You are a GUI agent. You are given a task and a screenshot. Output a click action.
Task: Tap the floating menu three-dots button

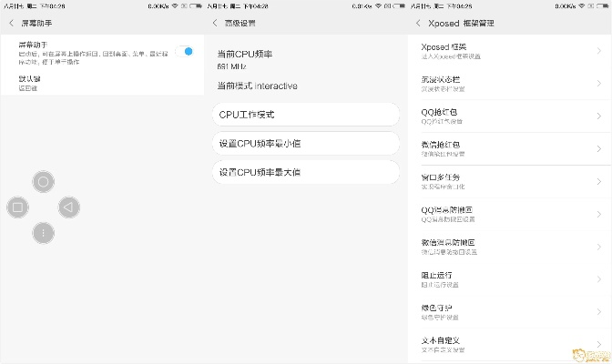44,233
